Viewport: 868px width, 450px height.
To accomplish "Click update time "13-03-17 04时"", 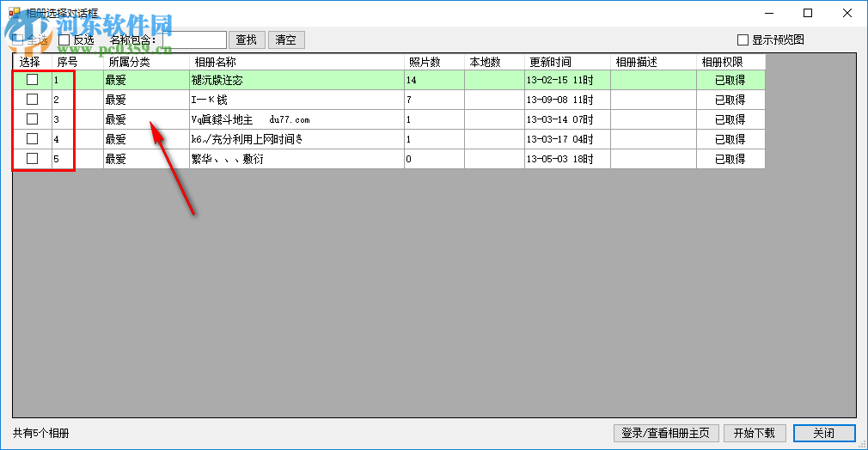I will tap(567, 139).
